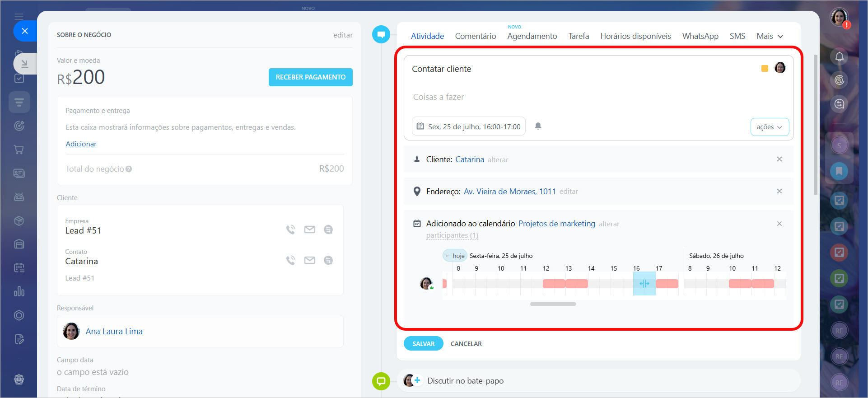Email Lead #51 company via envelope icon
Screen dimensions: 868x398
310,229
